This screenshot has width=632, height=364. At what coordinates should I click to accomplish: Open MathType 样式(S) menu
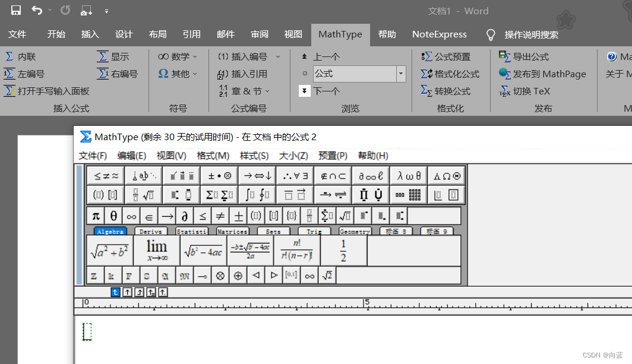click(x=254, y=156)
